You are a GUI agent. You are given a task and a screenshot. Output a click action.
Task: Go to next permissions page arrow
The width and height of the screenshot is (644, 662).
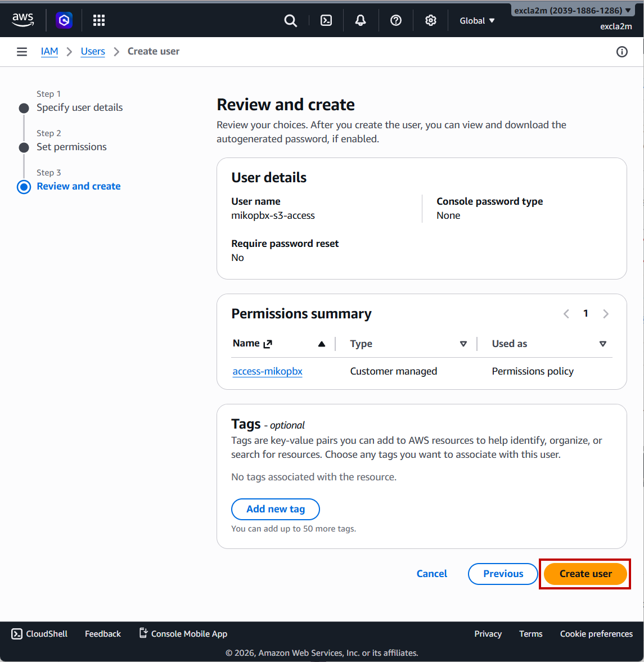coord(606,314)
